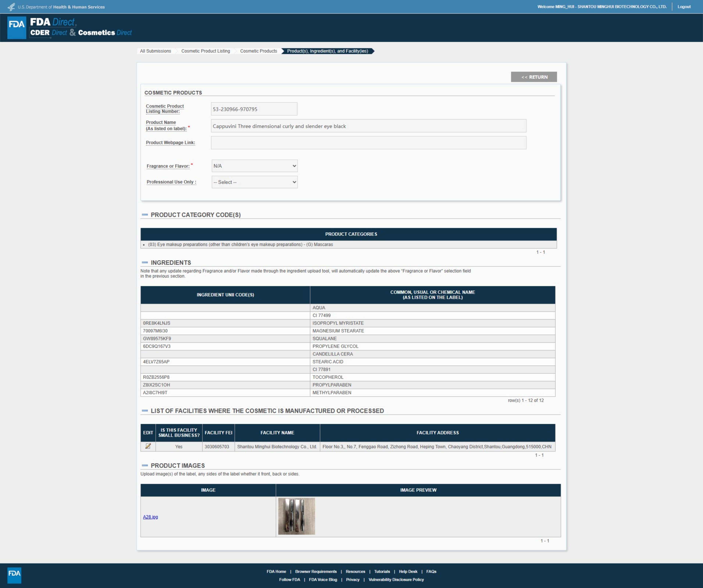Open the Cosmetic Product Listing breadcrumb

click(206, 51)
